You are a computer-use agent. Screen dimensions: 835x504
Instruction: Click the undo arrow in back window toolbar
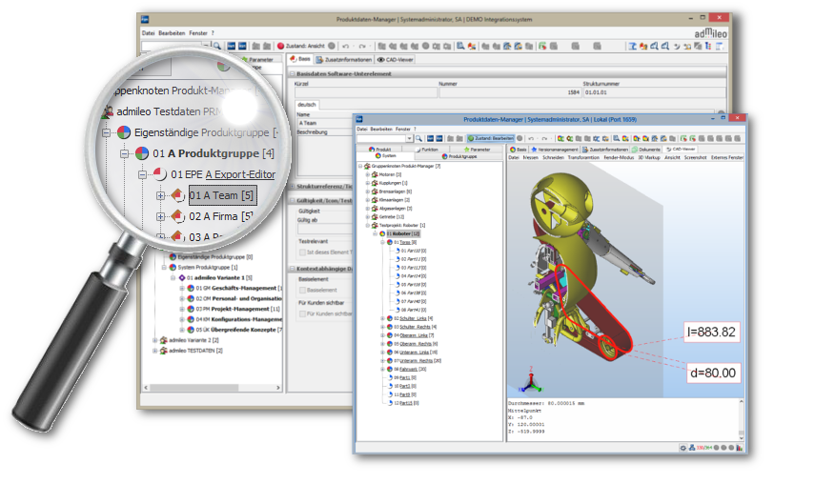point(346,47)
